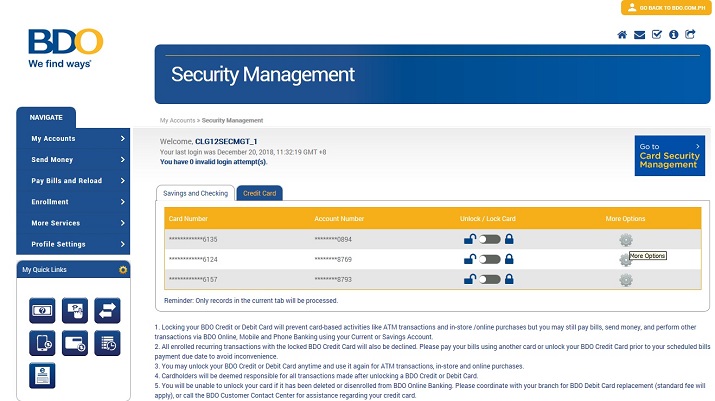Image resolution: width=715 pixels, height=401 pixels.
Task: Click My Quick Links panel title
Action: coord(44,270)
